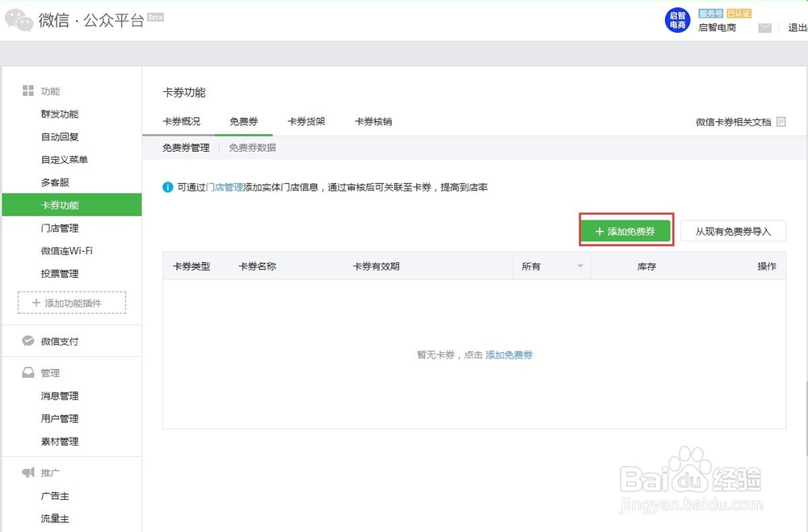The height and width of the screenshot is (532, 808).
Task: Open the 免费券数据 tab
Action: (x=255, y=148)
